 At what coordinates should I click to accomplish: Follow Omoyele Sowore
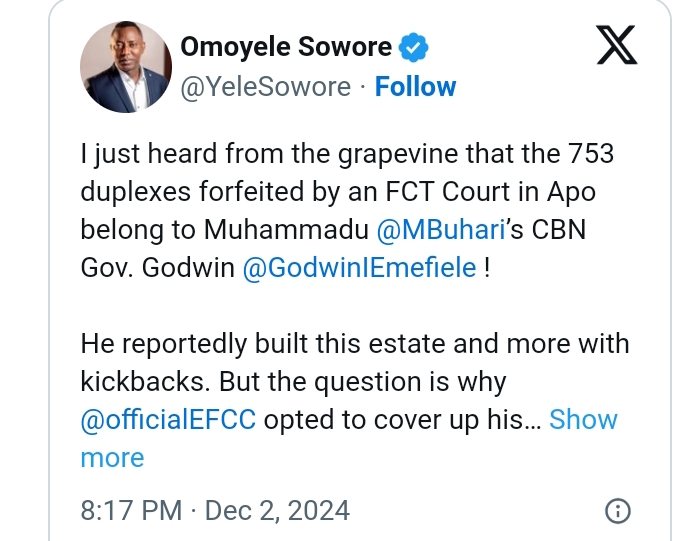415,87
